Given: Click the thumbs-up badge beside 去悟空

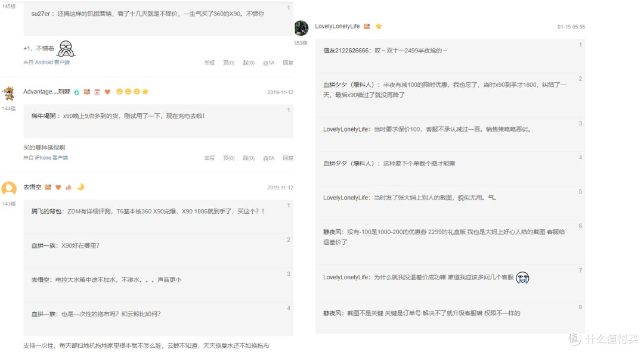Looking at the screenshot, I should [69, 187].
